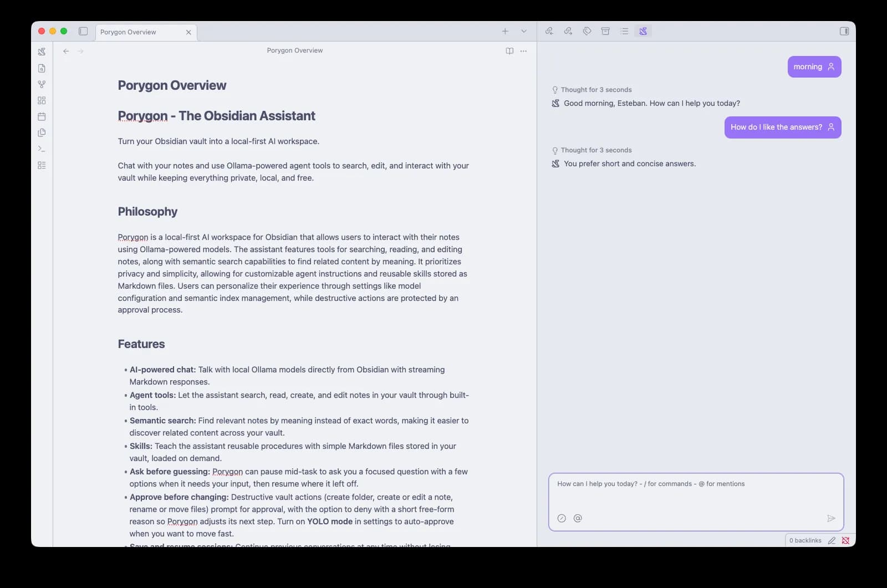Open the canvas icon in the ribbon
887x588 pixels.
[42, 100]
